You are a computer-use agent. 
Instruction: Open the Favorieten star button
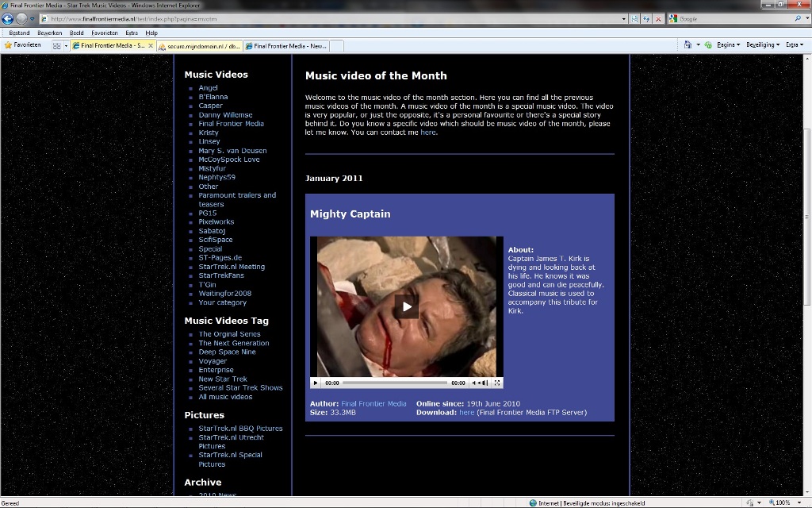[x=23, y=45]
